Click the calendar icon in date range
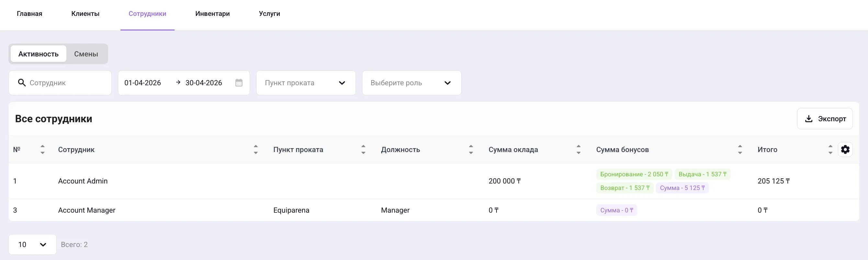The width and height of the screenshot is (868, 260). (239, 83)
